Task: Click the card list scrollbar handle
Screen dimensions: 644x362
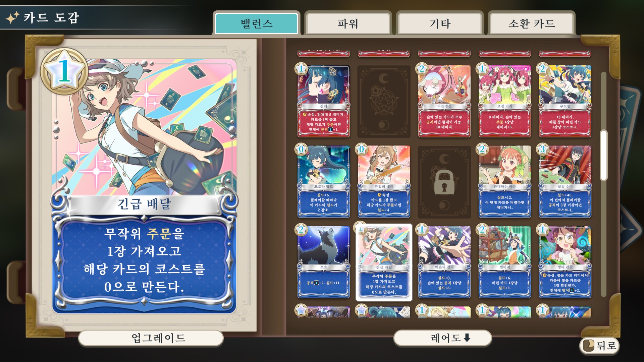Action: 604,155
